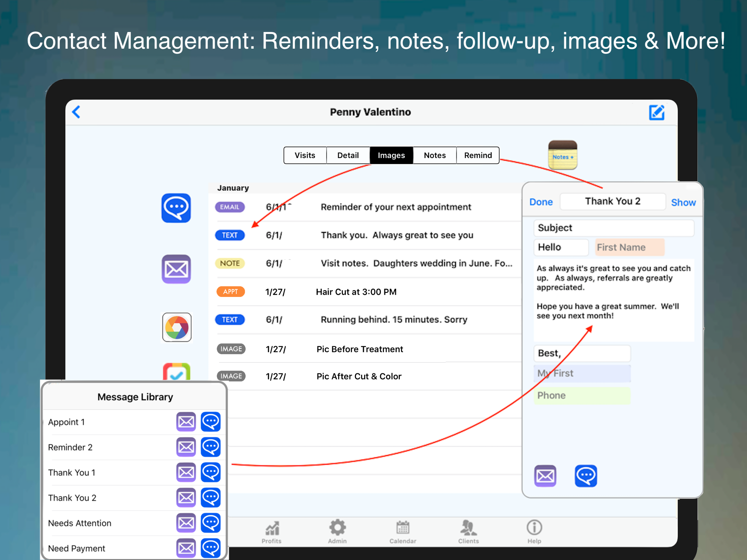Viewport: 747px width, 560px height.
Task: Tap the email icon in Thank You 2 panel
Action: pos(545,476)
